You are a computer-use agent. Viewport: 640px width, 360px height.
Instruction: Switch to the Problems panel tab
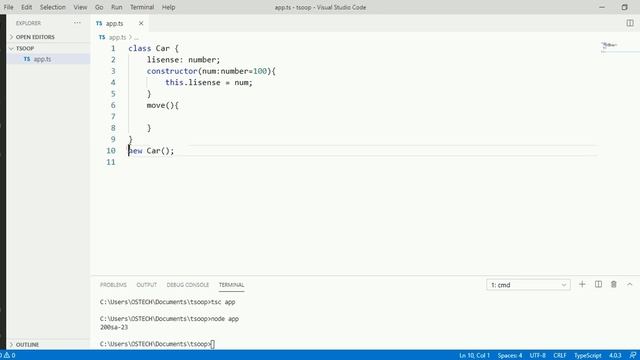(x=113, y=285)
